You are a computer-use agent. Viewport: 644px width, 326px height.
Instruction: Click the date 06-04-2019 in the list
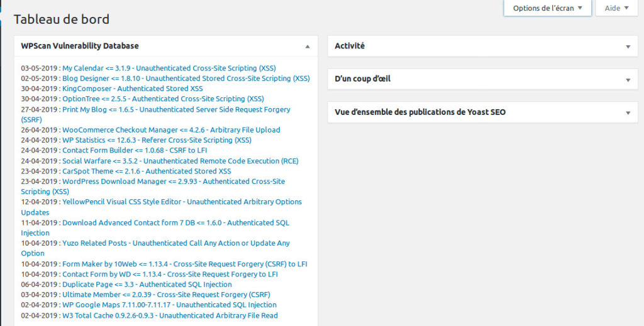(39, 285)
